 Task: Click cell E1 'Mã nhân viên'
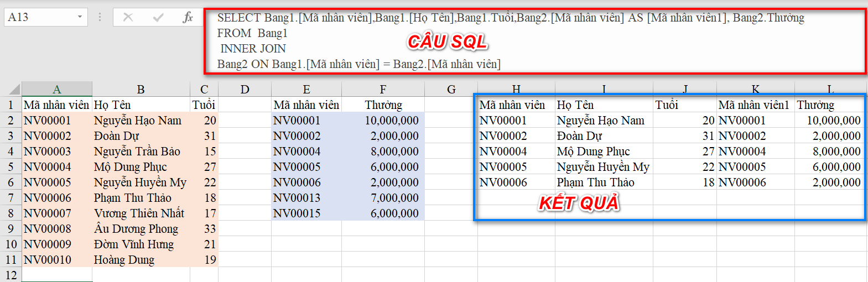[306, 105]
